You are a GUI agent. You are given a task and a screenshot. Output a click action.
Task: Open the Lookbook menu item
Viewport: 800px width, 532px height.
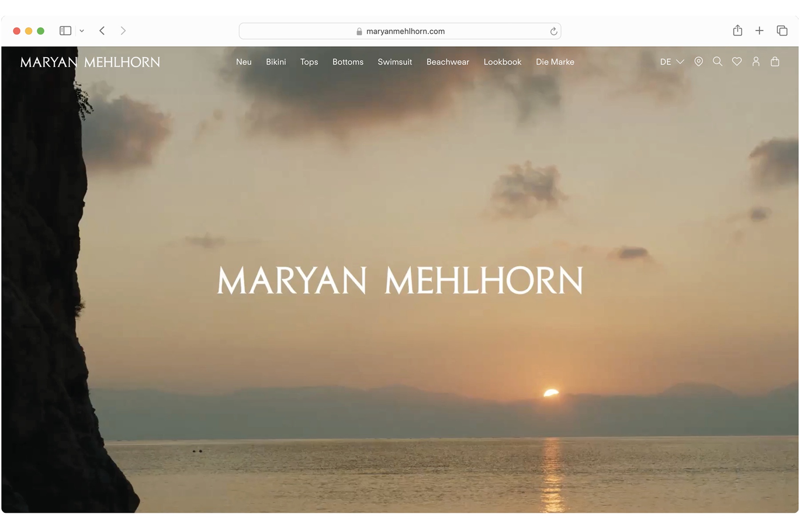[502, 62]
